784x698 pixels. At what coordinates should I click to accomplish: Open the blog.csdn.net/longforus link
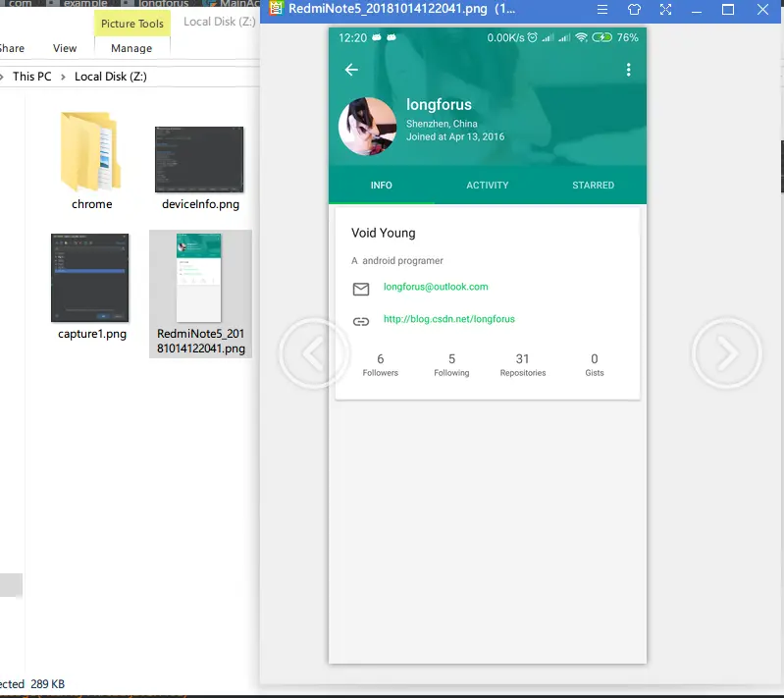coord(449,319)
